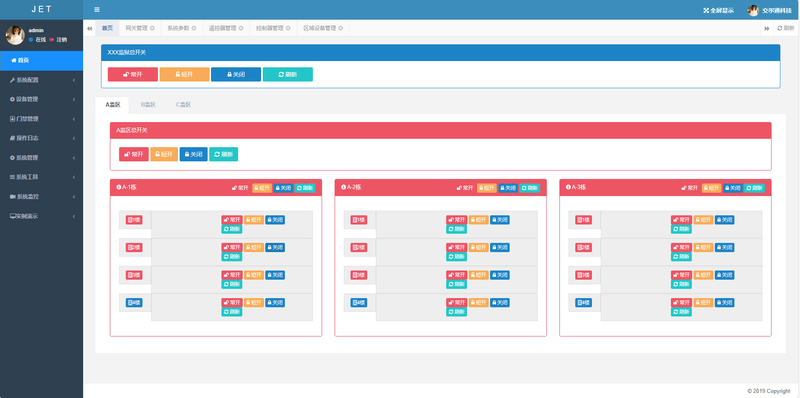Click 短开 for 4楼 in A-2栋
The image size is (800, 398).
pos(479,303)
